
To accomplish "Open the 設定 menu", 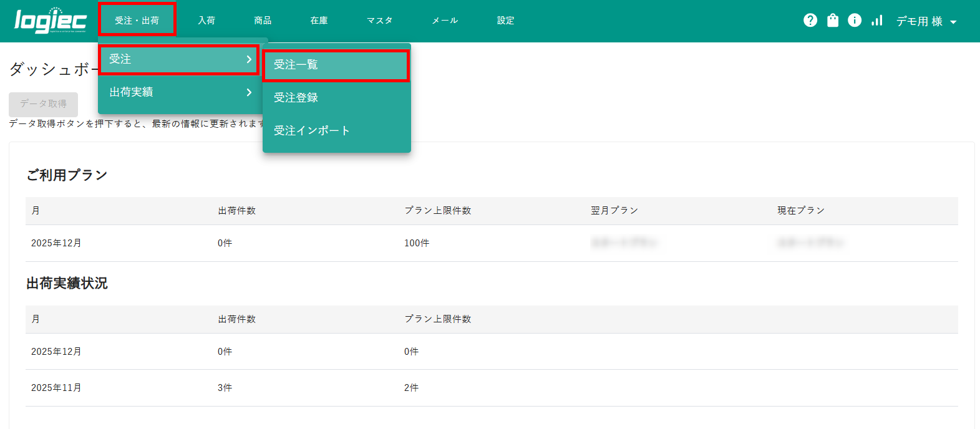I will (505, 21).
